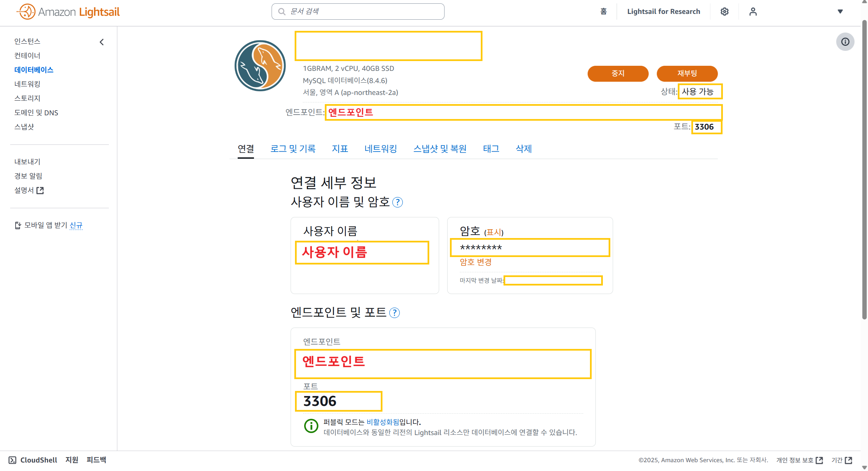868x471 pixels.
Task: Click help icon beside 엔드포인트 및 포트
Action: (394, 313)
